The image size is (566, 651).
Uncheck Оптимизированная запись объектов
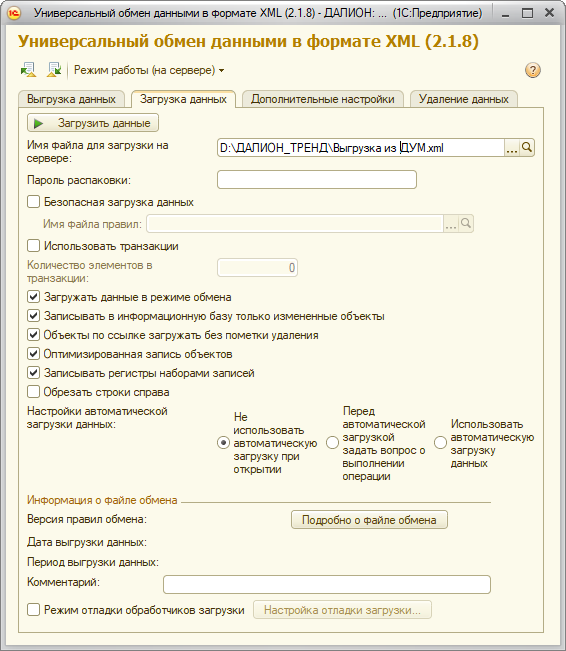point(33,354)
